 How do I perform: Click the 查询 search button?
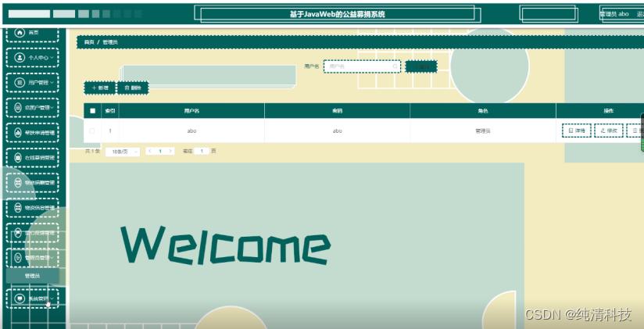point(421,66)
